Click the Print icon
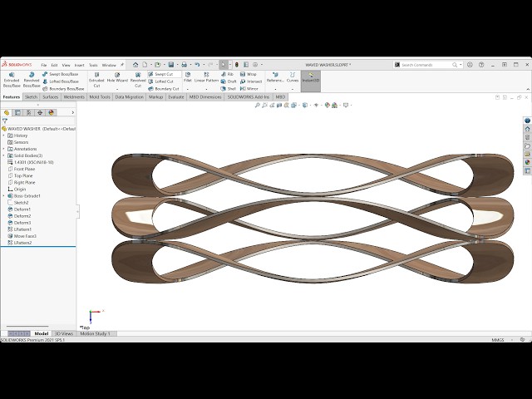 [184, 65]
